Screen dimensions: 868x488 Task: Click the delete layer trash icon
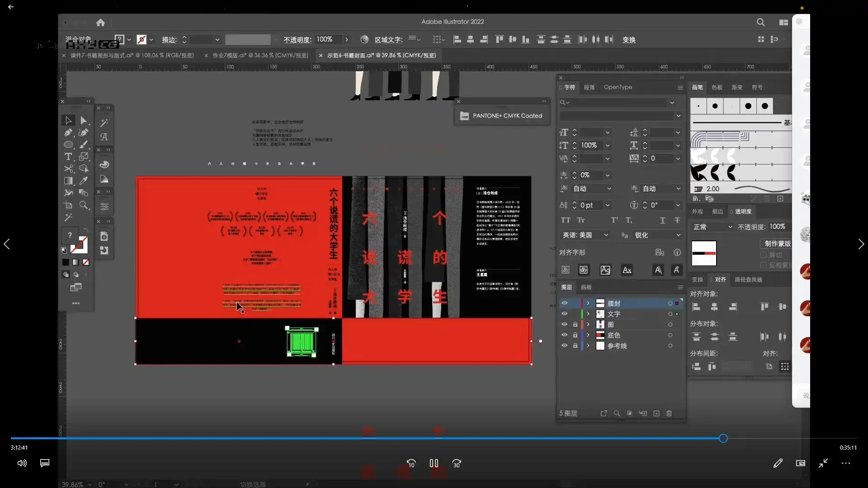669,413
